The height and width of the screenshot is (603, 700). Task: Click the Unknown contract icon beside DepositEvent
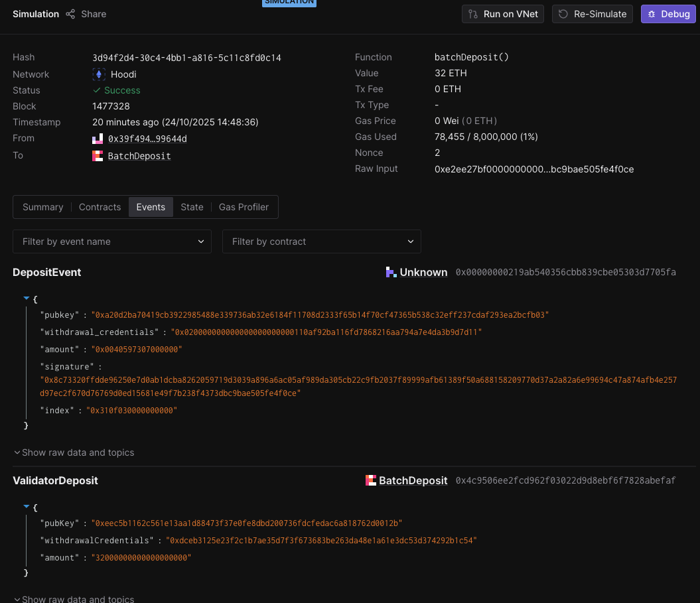[391, 272]
